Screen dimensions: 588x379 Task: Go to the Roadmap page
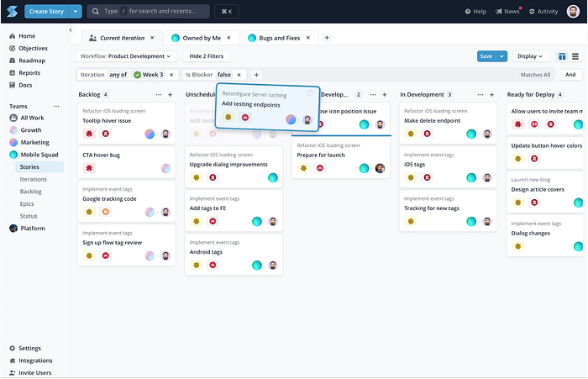[28, 61]
